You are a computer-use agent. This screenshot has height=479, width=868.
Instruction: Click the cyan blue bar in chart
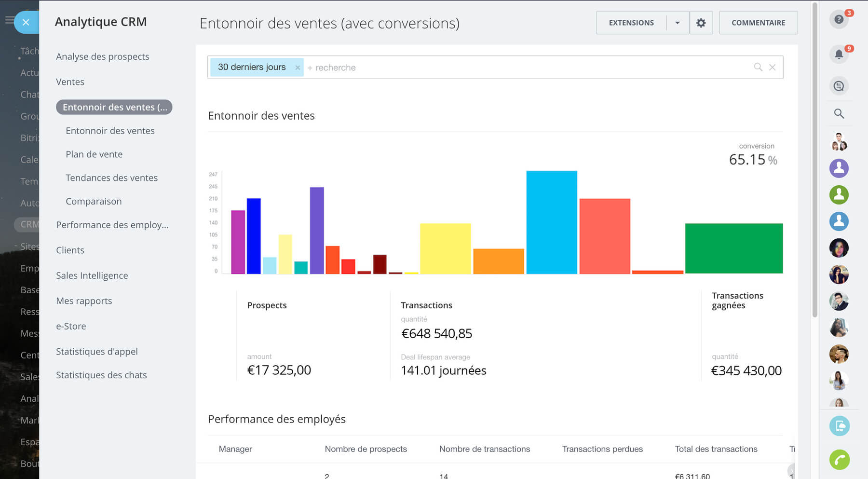pos(551,222)
